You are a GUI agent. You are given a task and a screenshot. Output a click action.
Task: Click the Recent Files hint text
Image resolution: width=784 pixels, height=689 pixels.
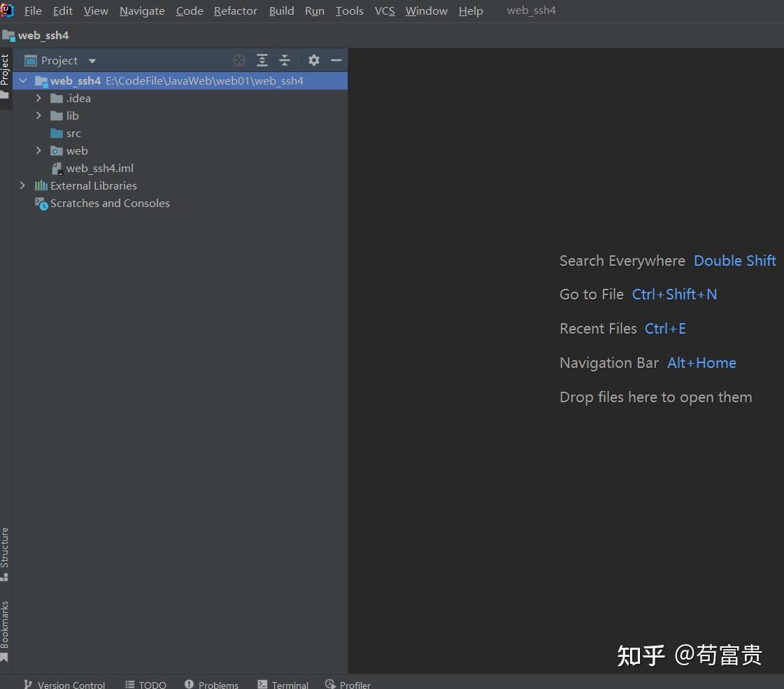(x=598, y=329)
